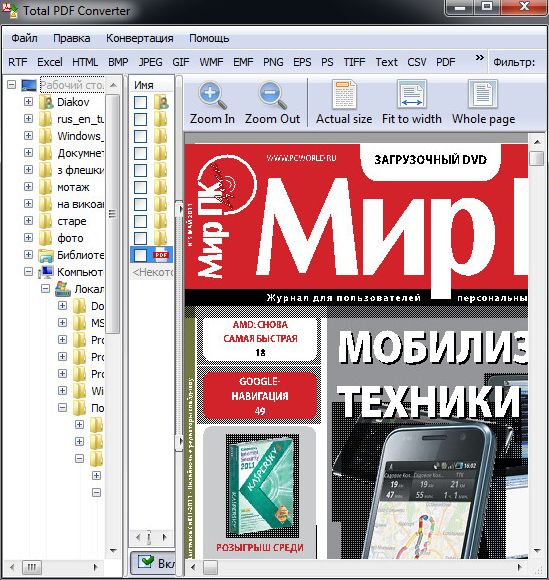Tick the fourth file list checkbox
This screenshot has height=580, width=549.
(140, 153)
